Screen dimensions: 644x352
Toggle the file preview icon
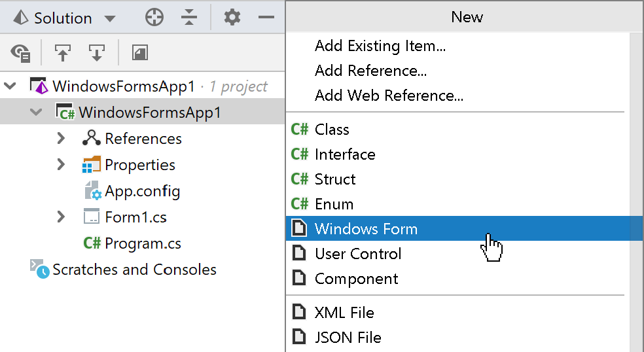(x=139, y=53)
